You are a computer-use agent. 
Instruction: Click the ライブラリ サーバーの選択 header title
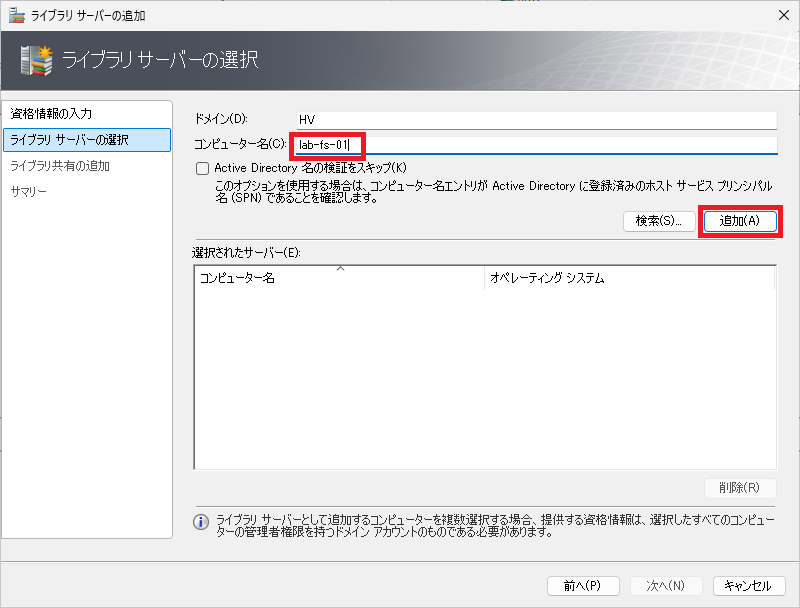point(160,60)
